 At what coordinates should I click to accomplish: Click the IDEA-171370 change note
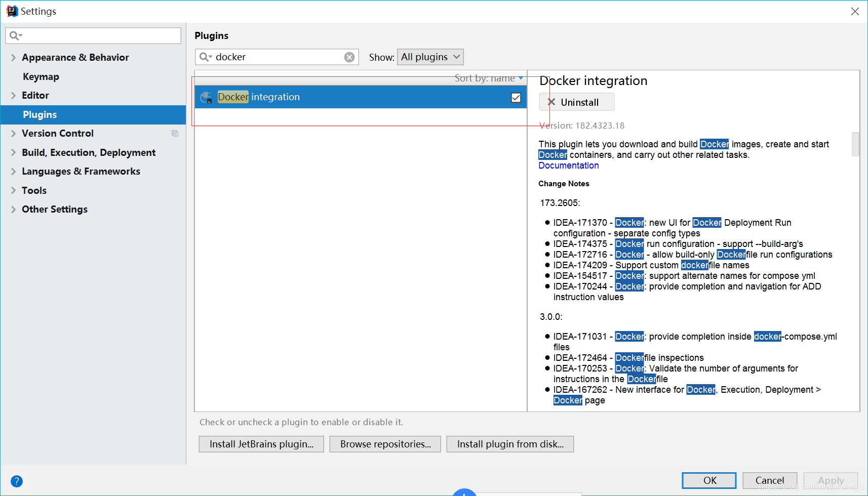(x=672, y=228)
